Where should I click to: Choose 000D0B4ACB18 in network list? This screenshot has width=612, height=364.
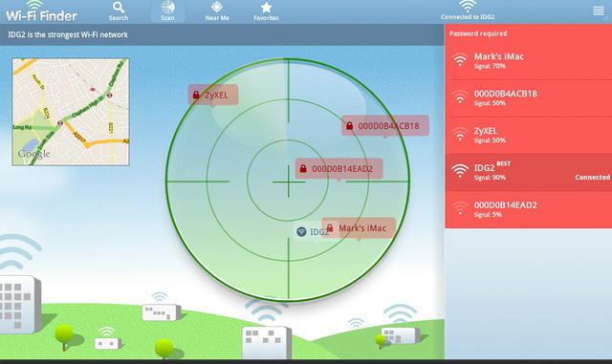pos(529,97)
